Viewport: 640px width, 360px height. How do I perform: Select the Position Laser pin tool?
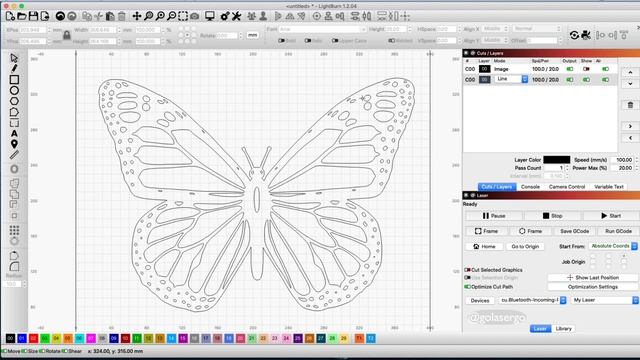(x=14, y=144)
